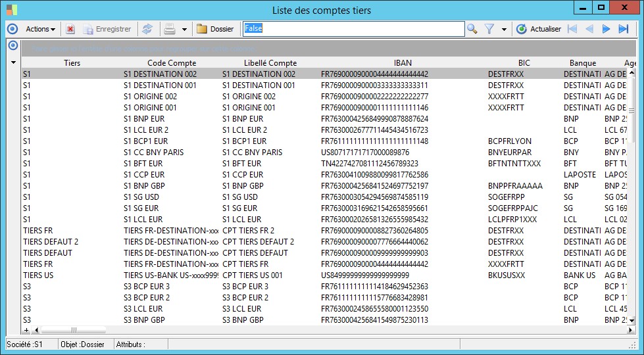Image resolution: width=644 pixels, height=355 pixels.
Task: Click the filter funnel icon
Action: (489, 29)
